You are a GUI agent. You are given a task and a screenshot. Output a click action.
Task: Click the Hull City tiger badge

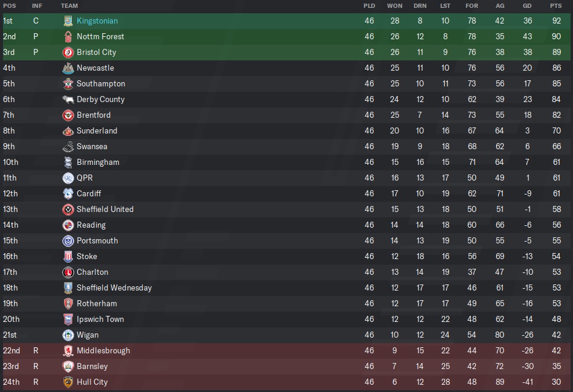pos(68,382)
